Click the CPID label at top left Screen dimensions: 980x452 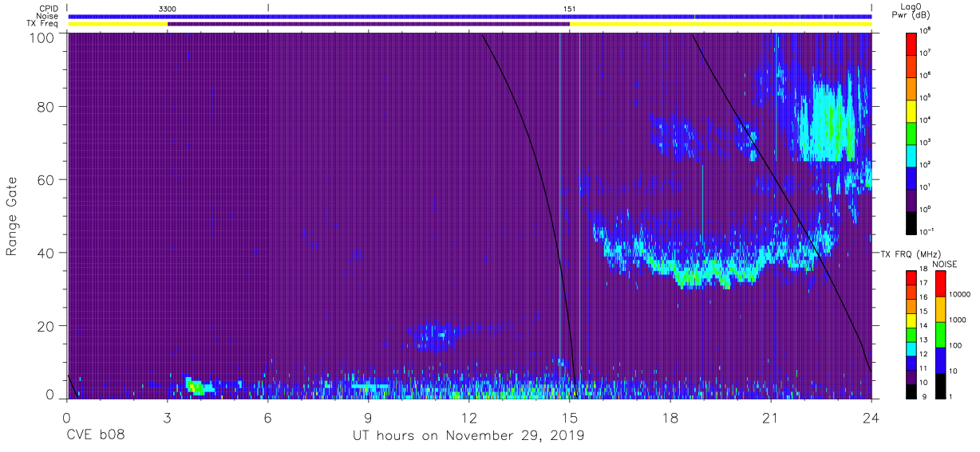49,8
